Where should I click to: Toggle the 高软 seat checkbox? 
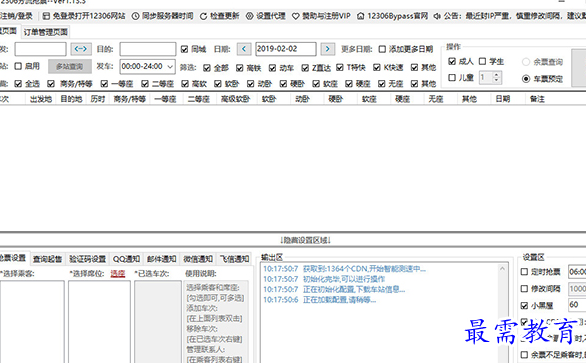click(185, 84)
